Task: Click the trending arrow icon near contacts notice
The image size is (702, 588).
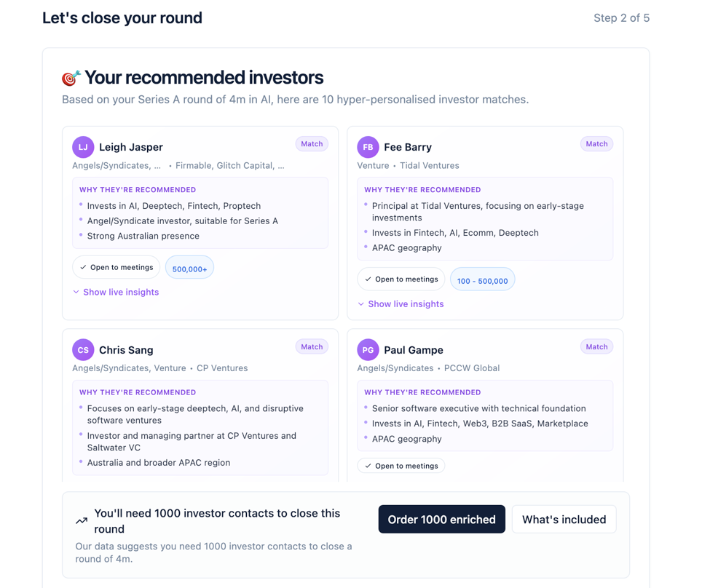Action: [x=82, y=520]
